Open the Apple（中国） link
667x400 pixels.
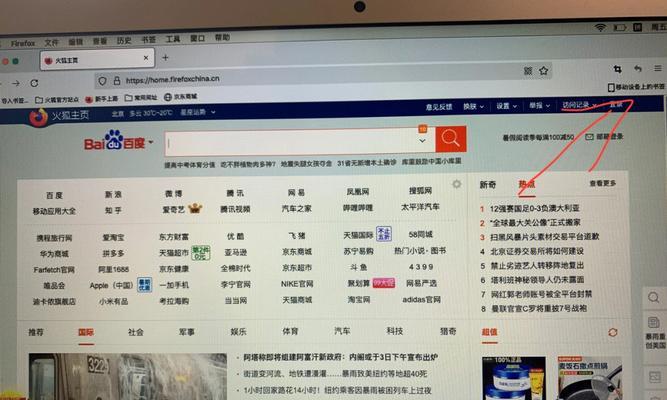pyautogui.click(x=111, y=286)
